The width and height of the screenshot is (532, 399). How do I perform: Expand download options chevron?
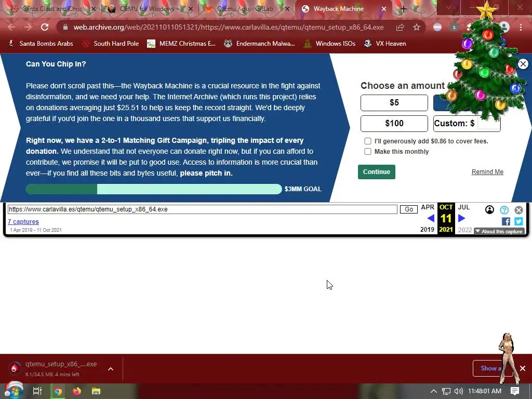pos(111,369)
